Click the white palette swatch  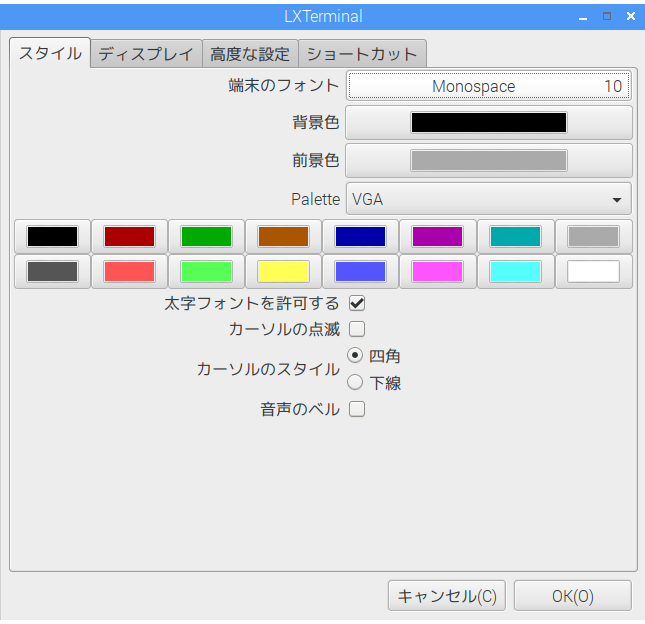pyautogui.click(x=593, y=271)
